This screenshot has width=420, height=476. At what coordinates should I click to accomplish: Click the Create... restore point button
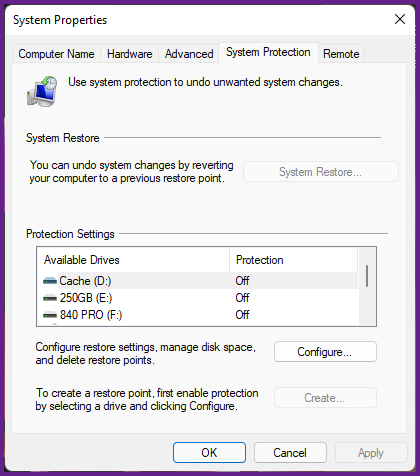coord(325,398)
